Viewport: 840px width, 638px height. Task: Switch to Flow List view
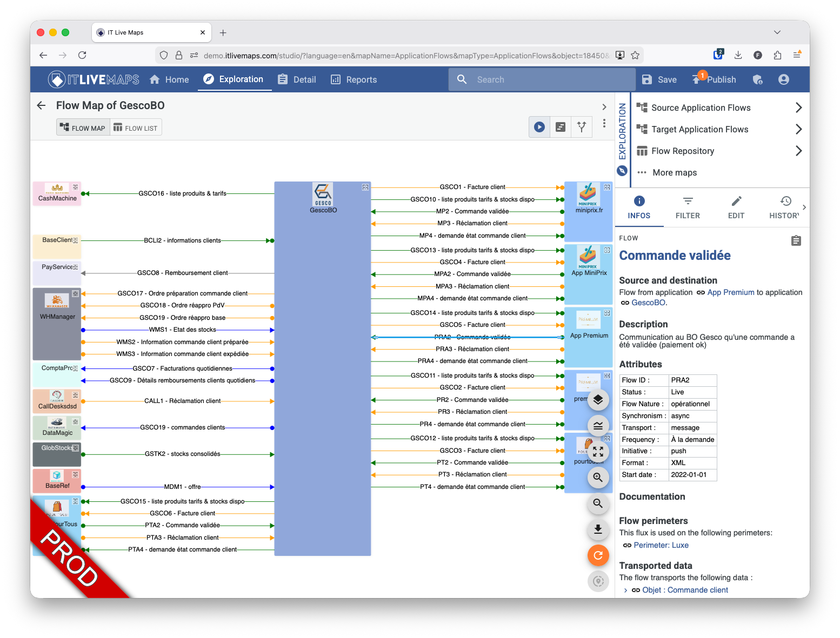click(136, 128)
